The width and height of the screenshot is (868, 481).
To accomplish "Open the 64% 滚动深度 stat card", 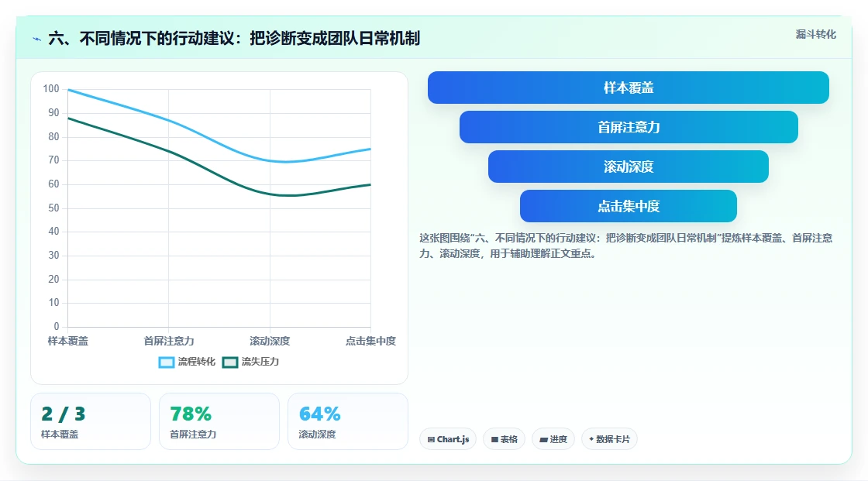I will 348,421.
